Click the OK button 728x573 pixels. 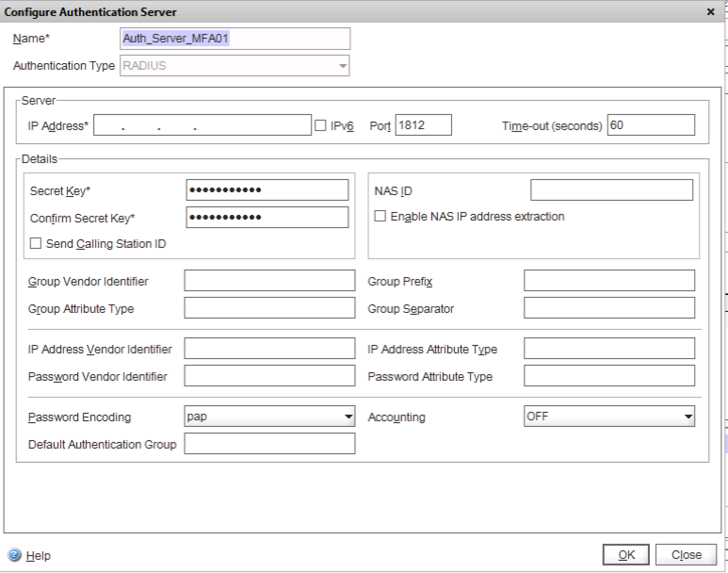[x=626, y=555]
